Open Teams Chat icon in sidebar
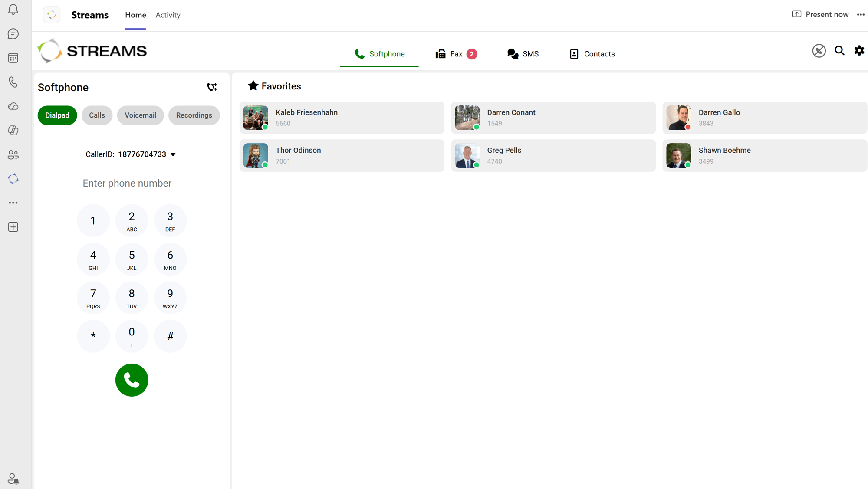The image size is (868, 489). coord(13,34)
